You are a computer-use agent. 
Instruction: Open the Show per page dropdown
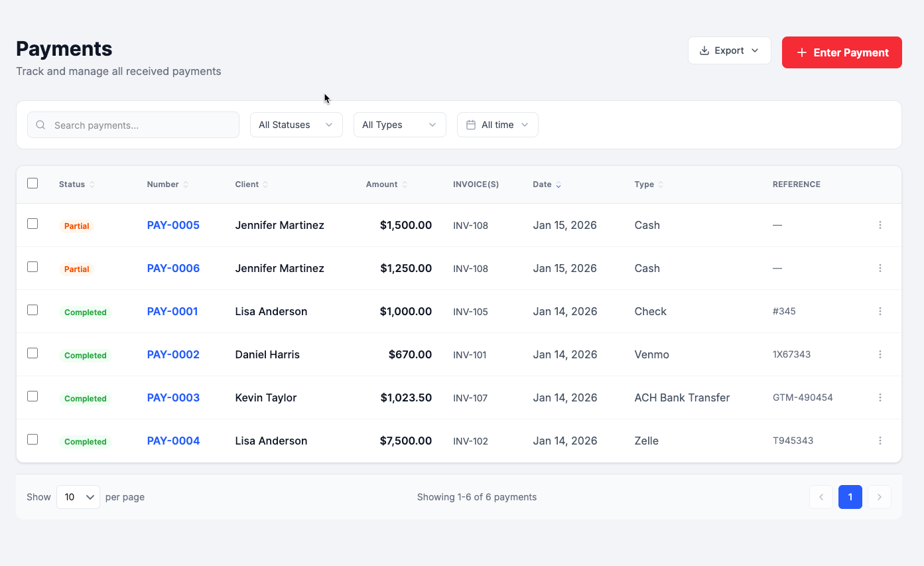(x=78, y=496)
